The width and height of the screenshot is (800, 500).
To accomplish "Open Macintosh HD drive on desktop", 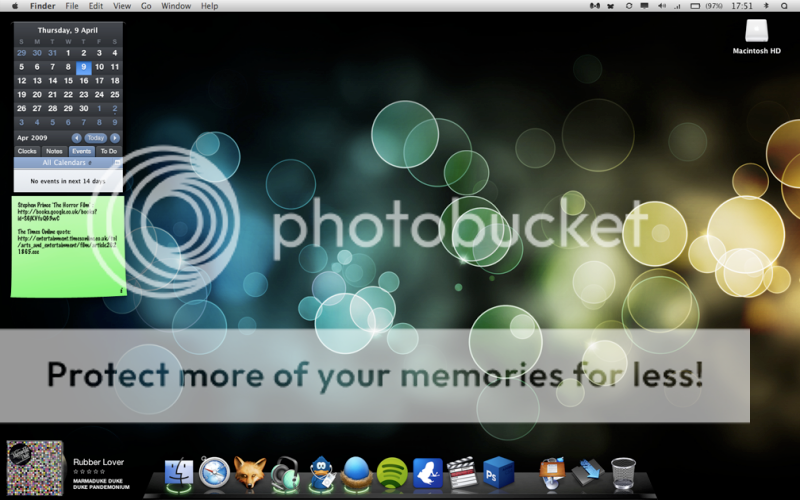I will 756,37.
